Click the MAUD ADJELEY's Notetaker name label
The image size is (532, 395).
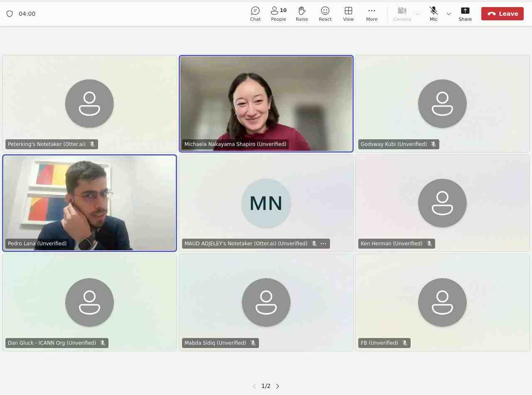tap(246, 244)
